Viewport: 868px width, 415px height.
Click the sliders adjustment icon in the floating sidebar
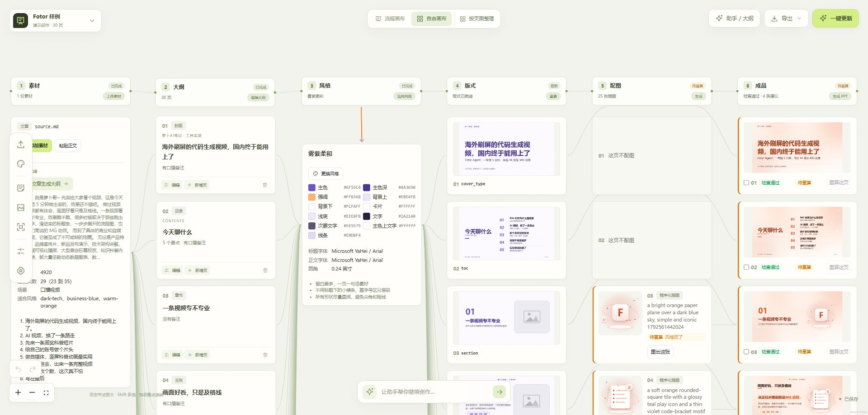pos(21,251)
